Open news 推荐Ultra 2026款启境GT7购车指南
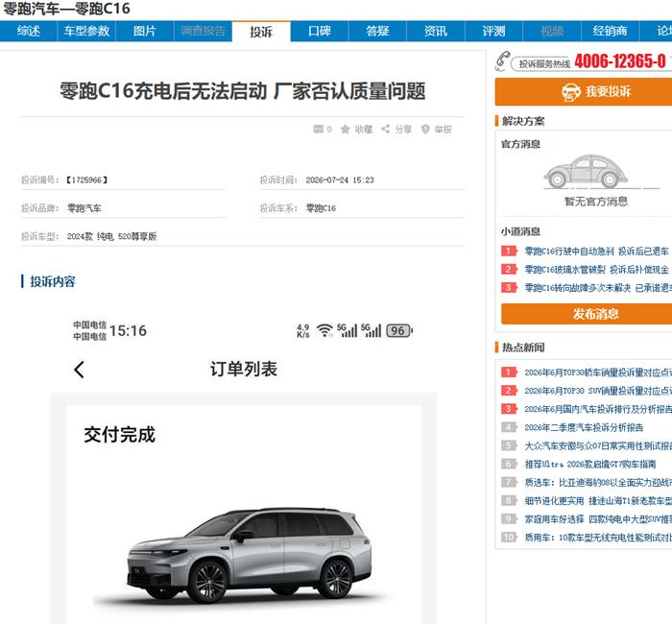 590,464
